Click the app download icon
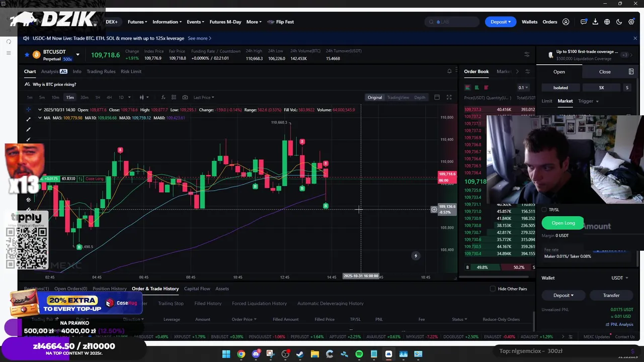This screenshot has width=644, height=362. pos(595,22)
